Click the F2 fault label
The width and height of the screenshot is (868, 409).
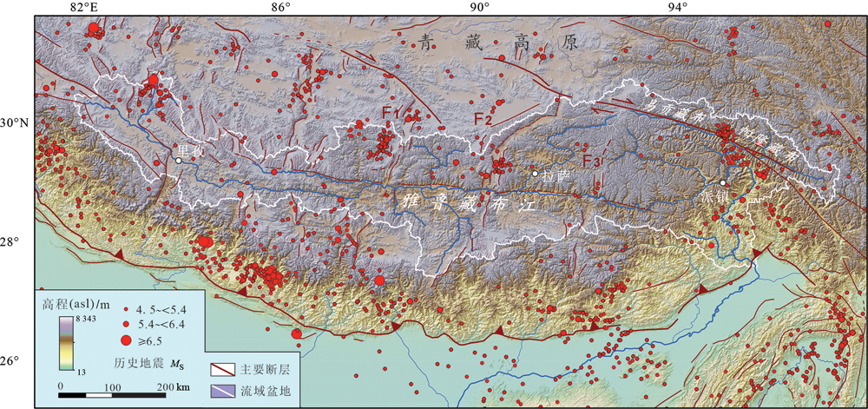483,118
